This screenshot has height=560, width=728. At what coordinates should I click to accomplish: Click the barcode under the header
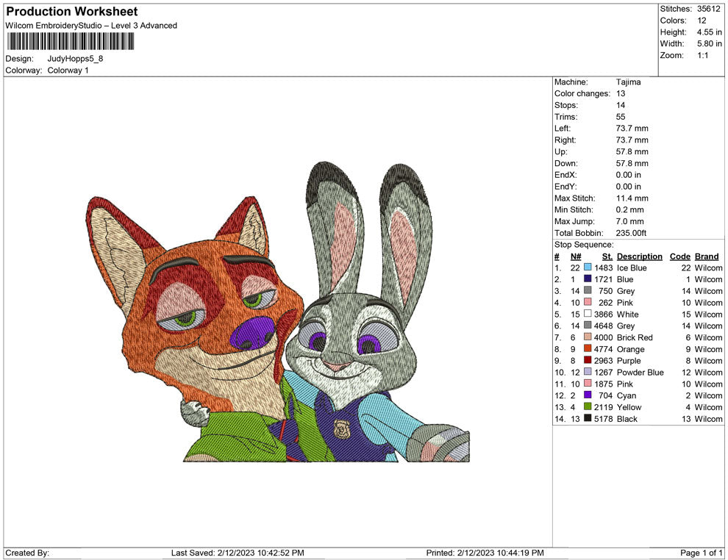[70, 41]
